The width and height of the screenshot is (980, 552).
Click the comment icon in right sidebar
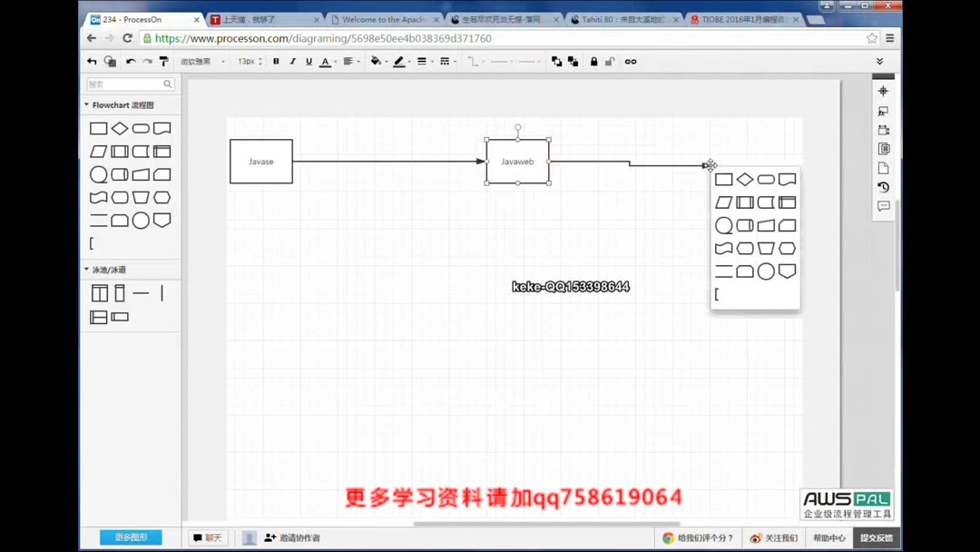point(883,206)
